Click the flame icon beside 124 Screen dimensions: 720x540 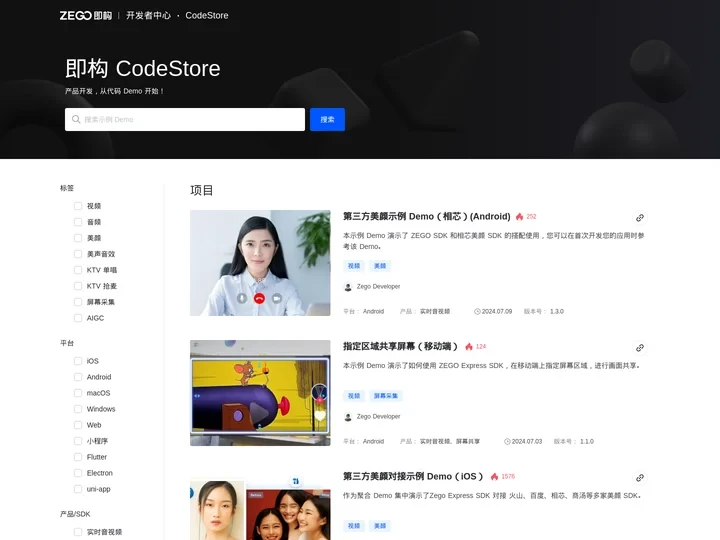pyautogui.click(x=469, y=346)
